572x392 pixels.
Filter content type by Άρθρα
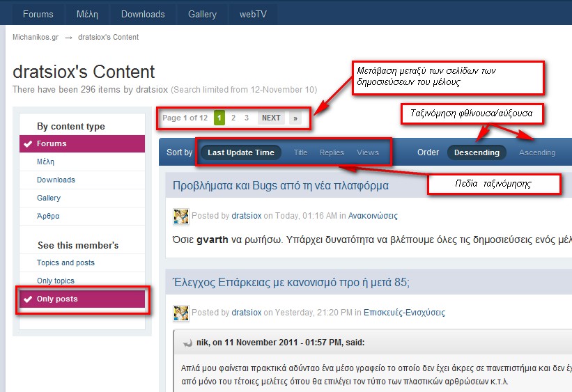(x=82, y=217)
